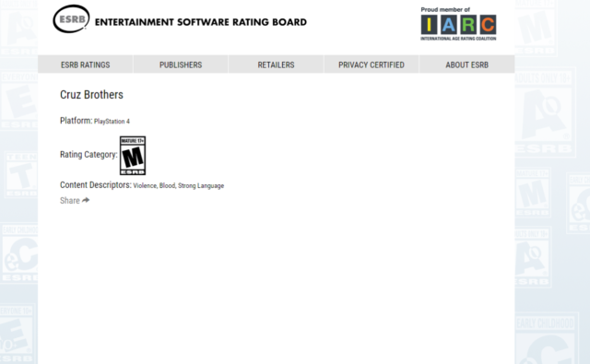
Task: Go to the Retailers section
Action: [276, 65]
